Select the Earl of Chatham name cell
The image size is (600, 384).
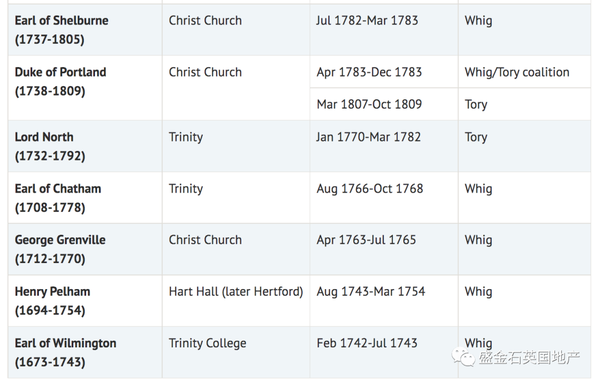(85, 198)
